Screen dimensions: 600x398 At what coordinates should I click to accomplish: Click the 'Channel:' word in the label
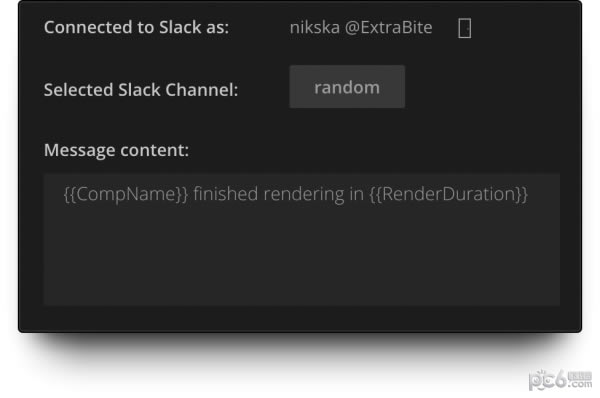[x=202, y=90]
